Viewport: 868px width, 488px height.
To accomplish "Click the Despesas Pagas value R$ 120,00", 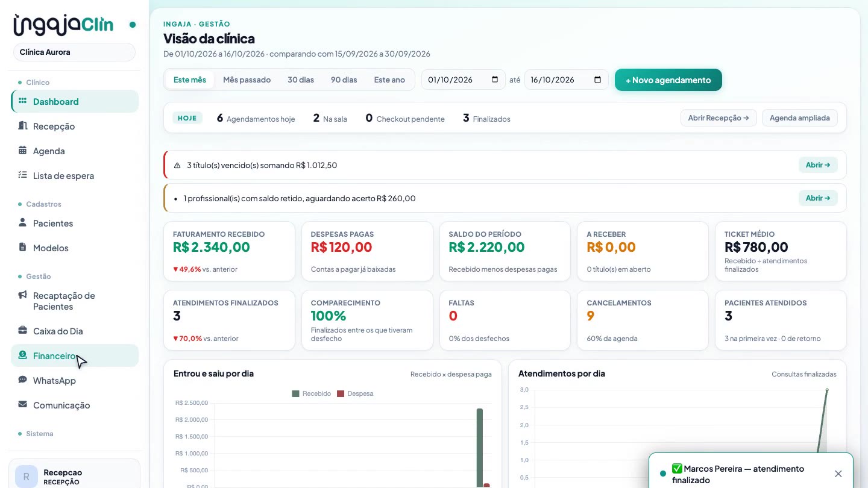I will tap(342, 247).
